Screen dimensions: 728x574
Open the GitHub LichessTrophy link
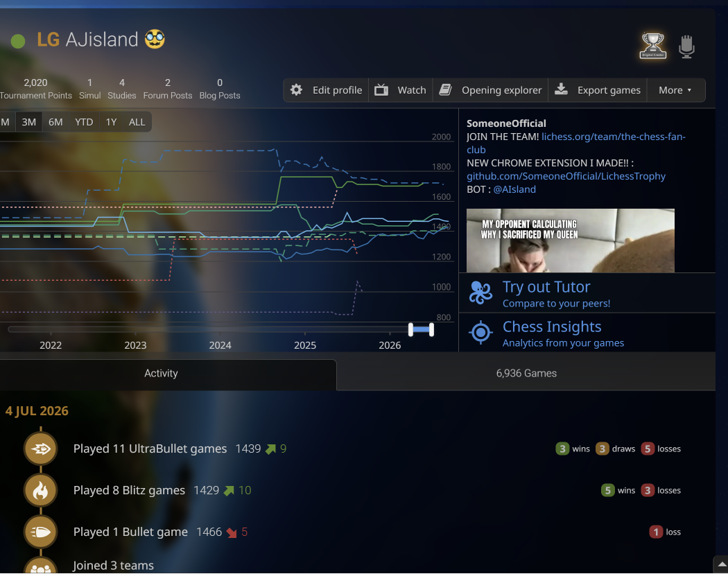566,176
